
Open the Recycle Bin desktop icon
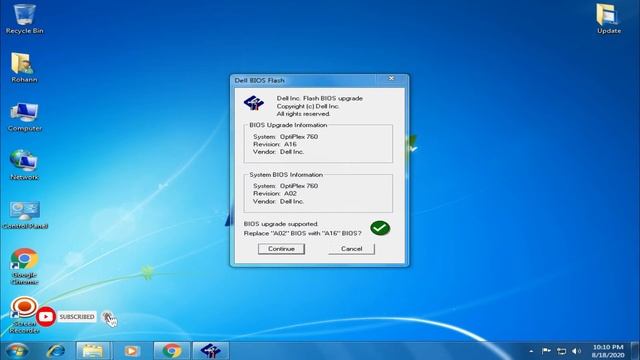(x=24, y=18)
